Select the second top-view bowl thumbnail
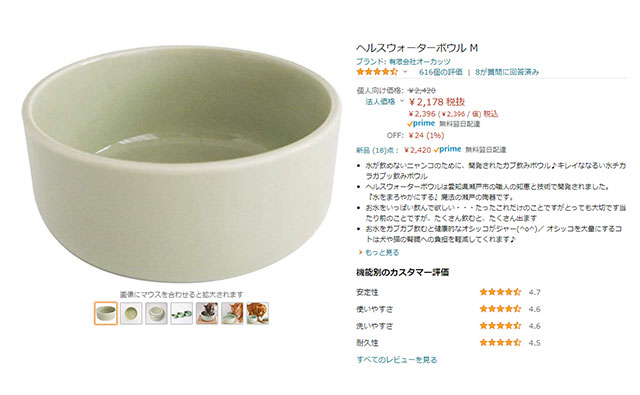This screenshot has height=395, width=640. tap(131, 313)
